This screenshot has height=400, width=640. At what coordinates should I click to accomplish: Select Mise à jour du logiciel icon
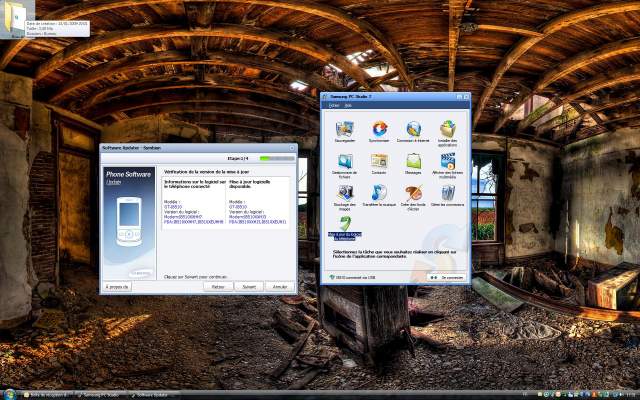click(345, 224)
